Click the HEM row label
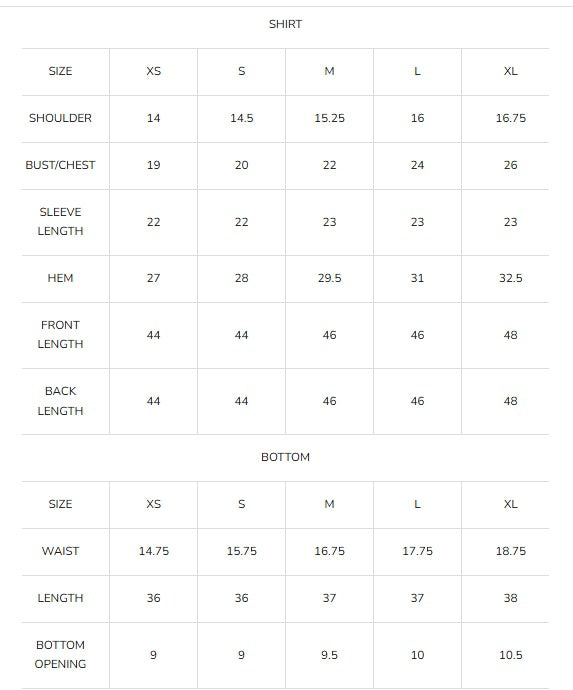The width and height of the screenshot is (573, 690). point(60,279)
